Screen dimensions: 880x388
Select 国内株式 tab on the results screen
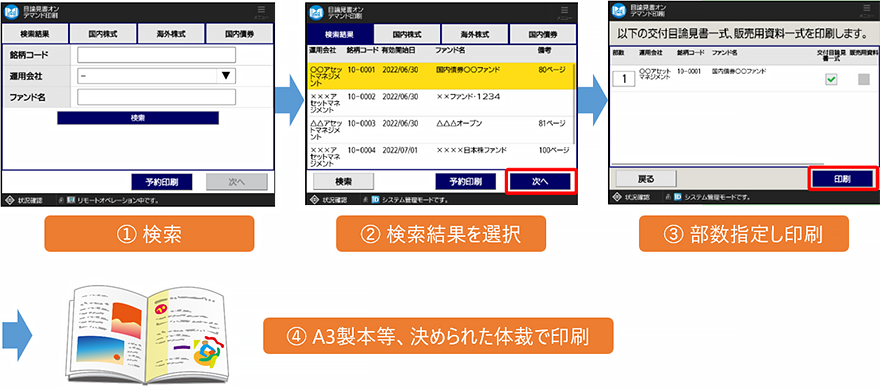pos(407,35)
